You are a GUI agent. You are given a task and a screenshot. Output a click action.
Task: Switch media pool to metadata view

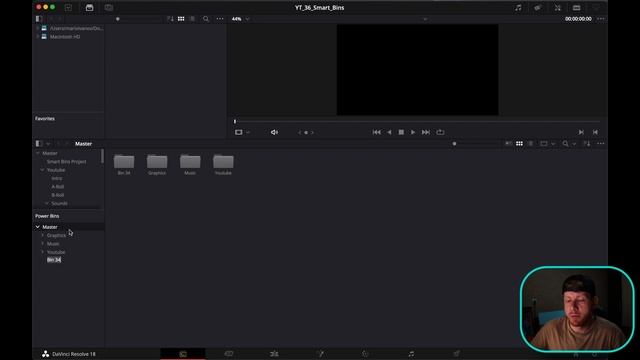(x=508, y=144)
